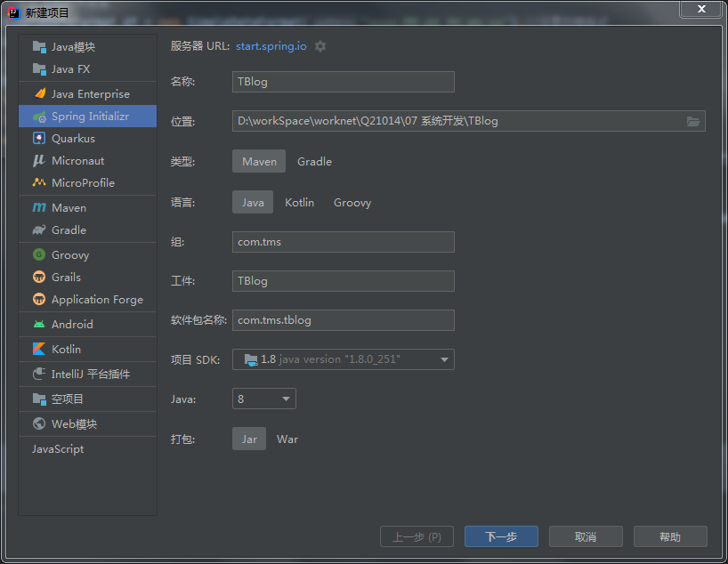Set language to Kotlin
Screen dimensions: 728x564
coord(299,203)
